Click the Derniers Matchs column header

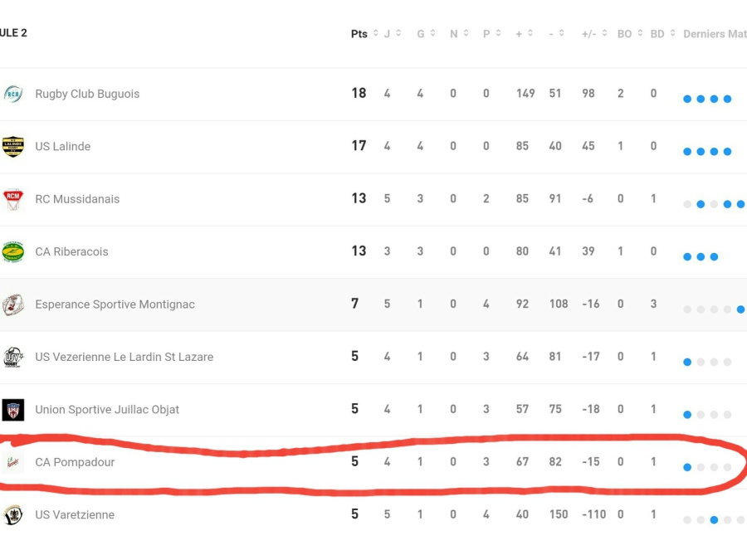click(714, 34)
